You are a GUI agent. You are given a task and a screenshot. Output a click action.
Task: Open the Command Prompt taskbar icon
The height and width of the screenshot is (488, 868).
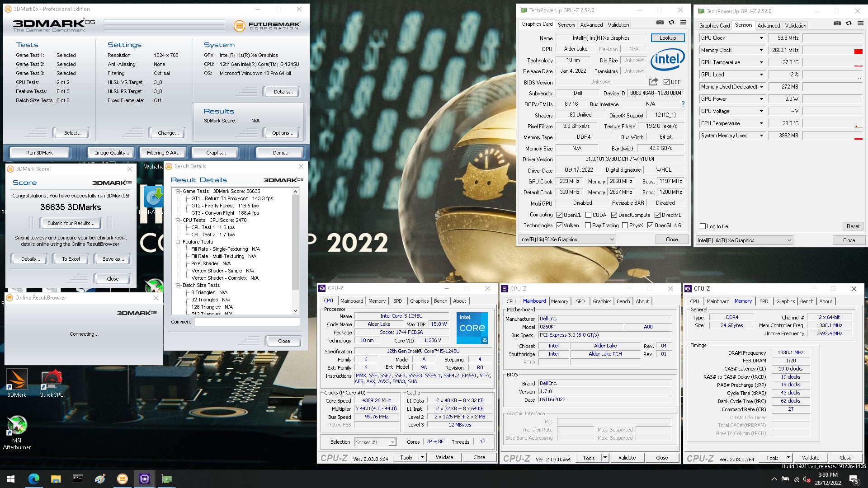click(x=78, y=479)
